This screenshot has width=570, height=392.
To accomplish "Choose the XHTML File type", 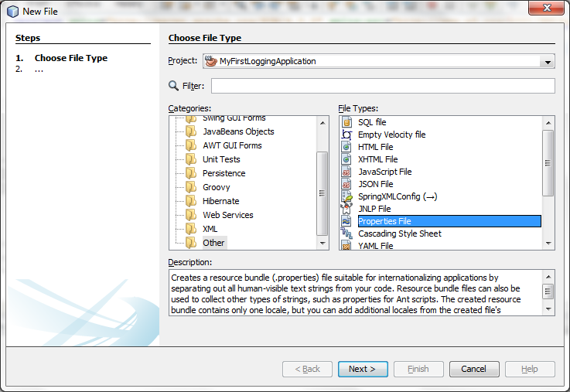I will click(377, 159).
